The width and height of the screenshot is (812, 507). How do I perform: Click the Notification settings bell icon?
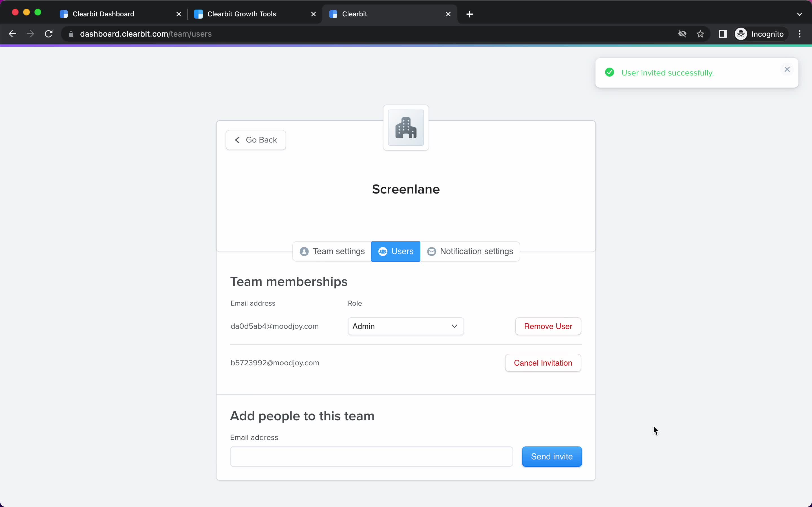click(431, 251)
